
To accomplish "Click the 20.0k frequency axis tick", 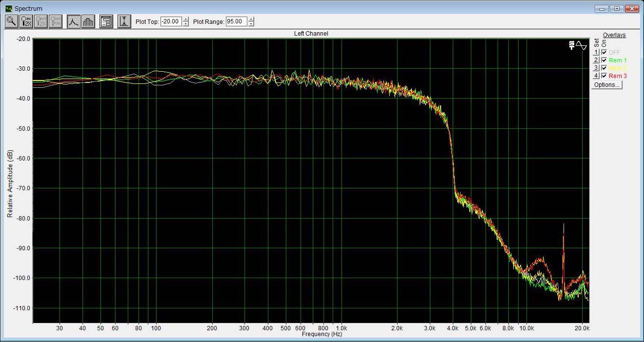I will (582, 328).
